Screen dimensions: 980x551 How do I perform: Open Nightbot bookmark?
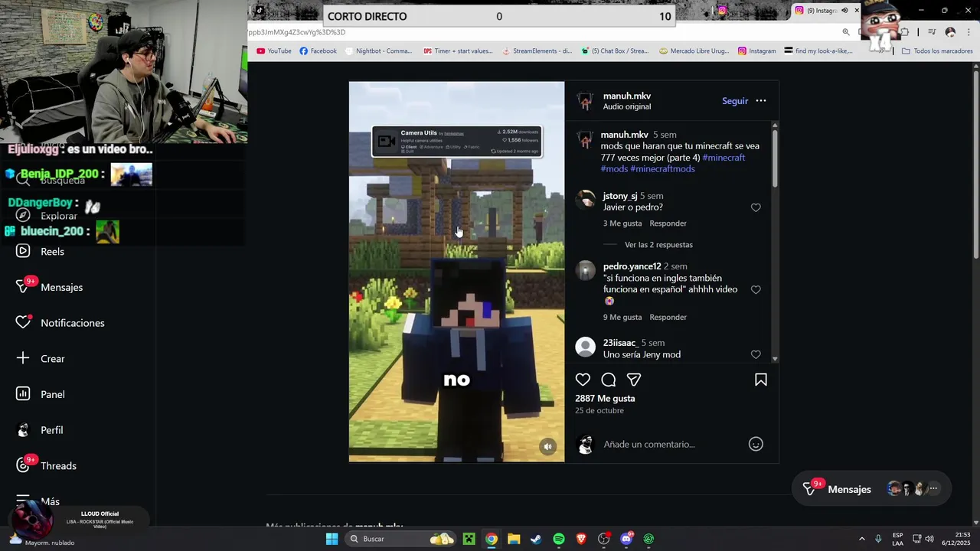pos(378,51)
